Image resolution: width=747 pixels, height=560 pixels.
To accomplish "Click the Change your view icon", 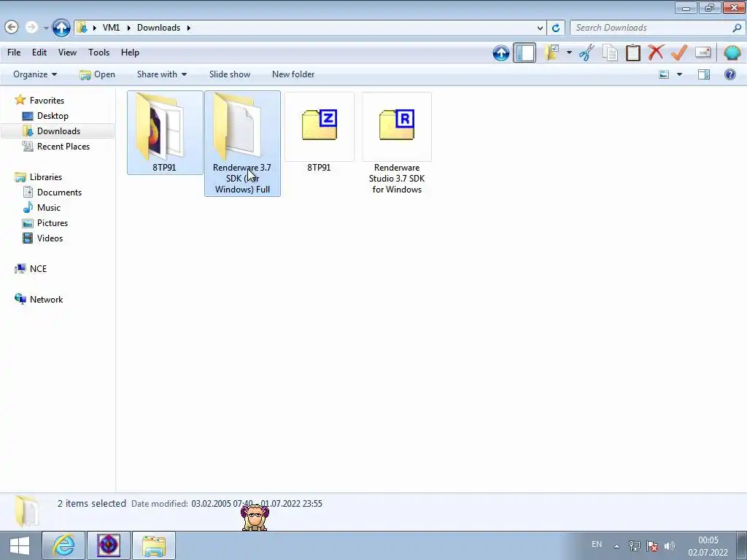I will click(x=664, y=74).
